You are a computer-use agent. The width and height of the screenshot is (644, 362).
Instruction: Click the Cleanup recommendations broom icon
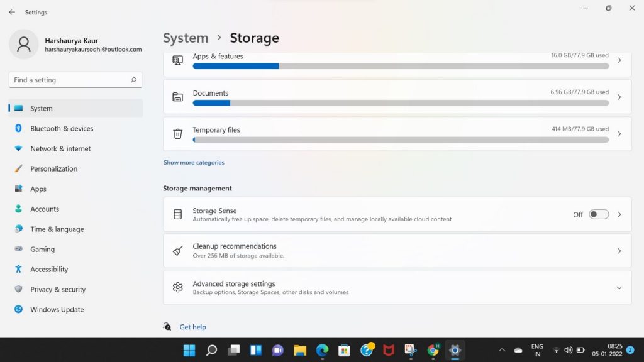pyautogui.click(x=177, y=251)
